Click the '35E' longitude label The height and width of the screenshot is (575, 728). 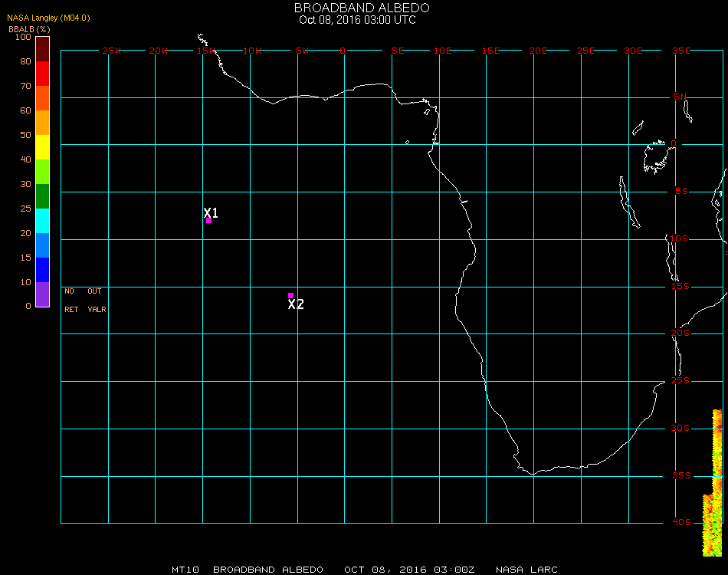pos(681,51)
